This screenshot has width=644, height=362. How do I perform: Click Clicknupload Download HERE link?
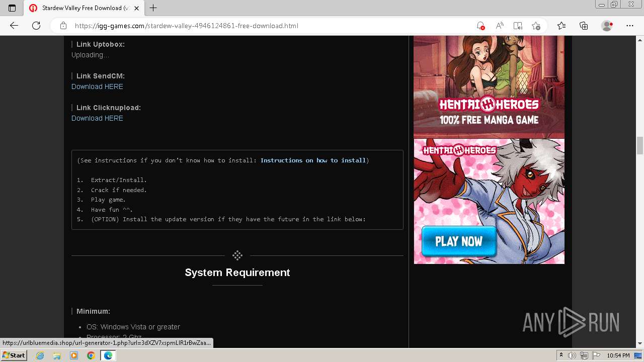pyautogui.click(x=97, y=118)
